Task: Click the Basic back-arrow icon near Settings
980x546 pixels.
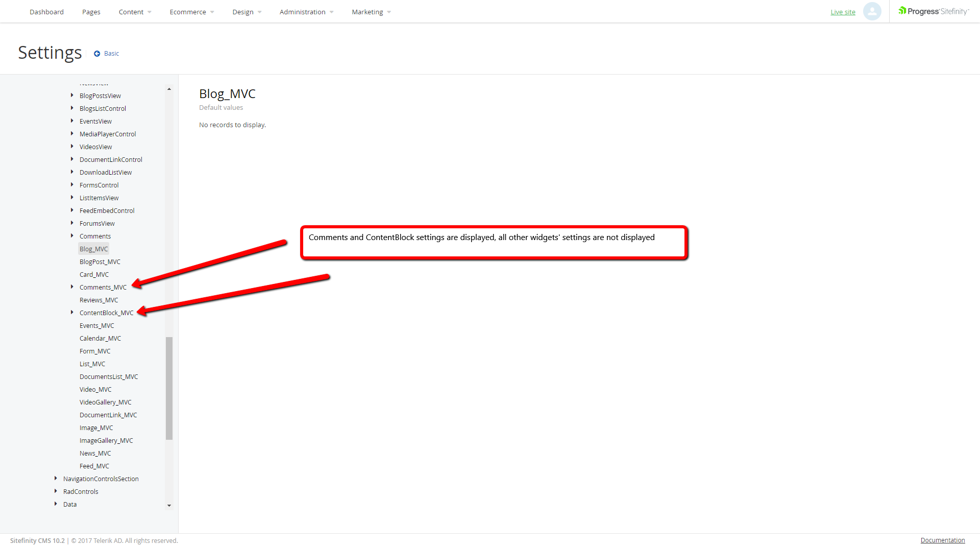Action: pos(97,53)
